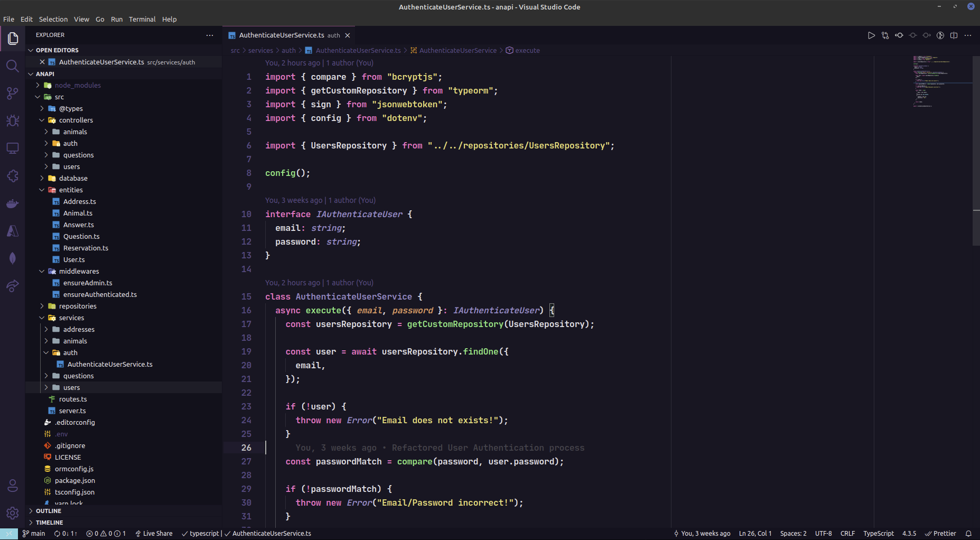Open errors and warnings problems indicator
Viewport: 980px width, 540px height.
point(106,534)
